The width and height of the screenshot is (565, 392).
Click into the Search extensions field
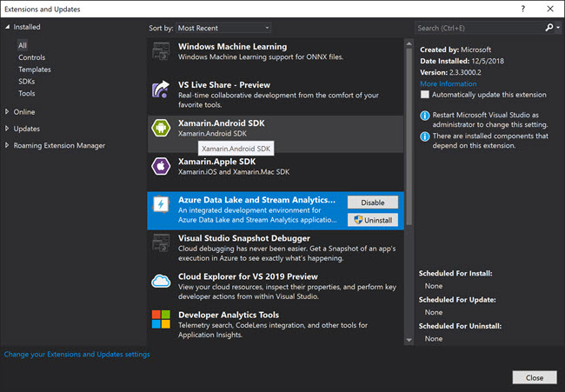tap(479, 28)
